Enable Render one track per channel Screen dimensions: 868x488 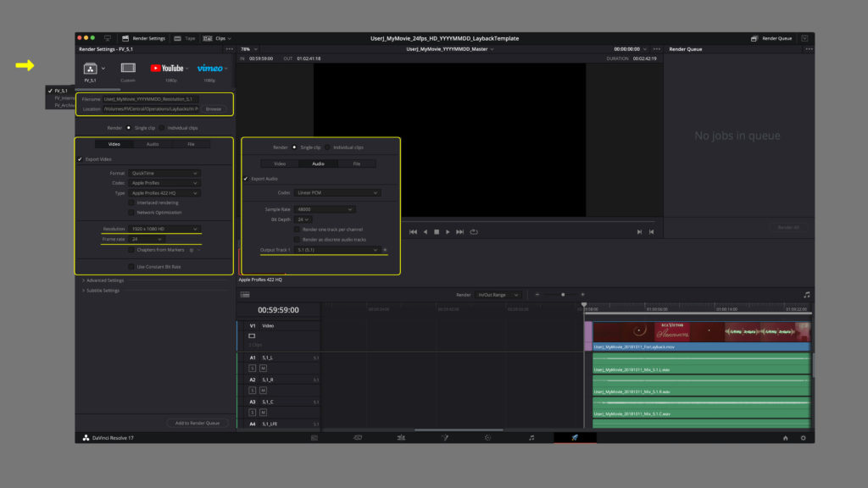point(297,229)
